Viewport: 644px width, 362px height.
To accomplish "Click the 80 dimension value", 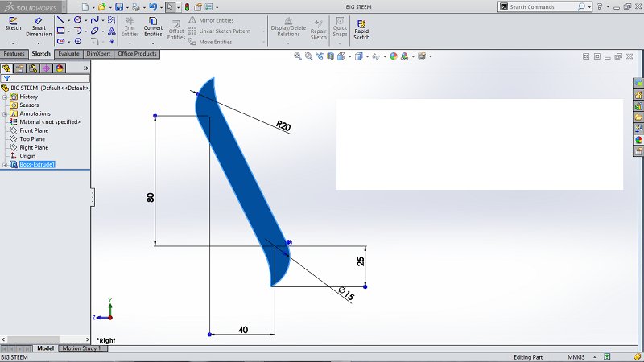I will pos(151,197).
